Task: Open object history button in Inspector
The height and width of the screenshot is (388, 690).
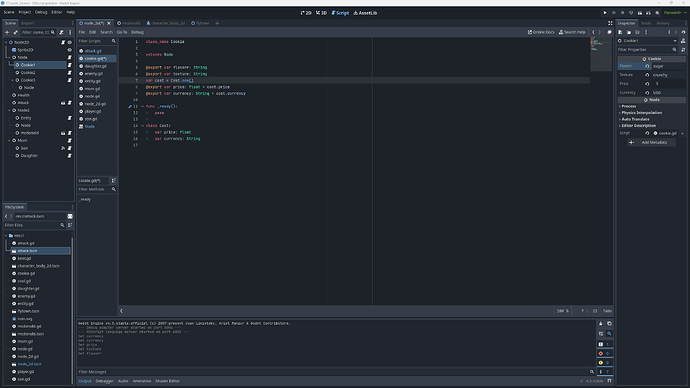Action: (683, 32)
